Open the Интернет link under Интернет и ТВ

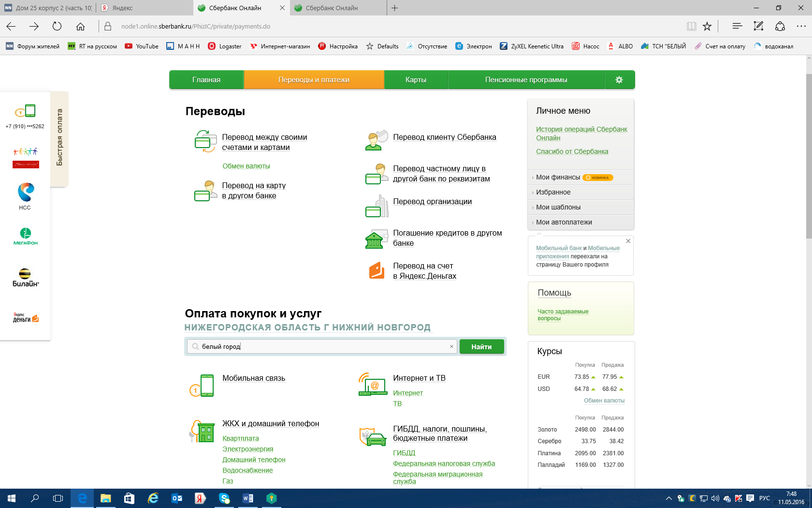tap(408, 393)
